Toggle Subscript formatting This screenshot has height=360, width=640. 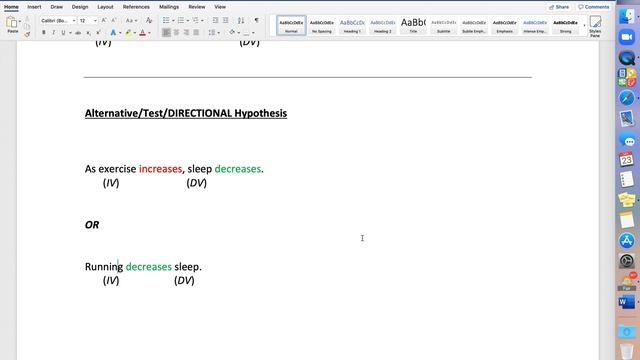tap(88, 33)
